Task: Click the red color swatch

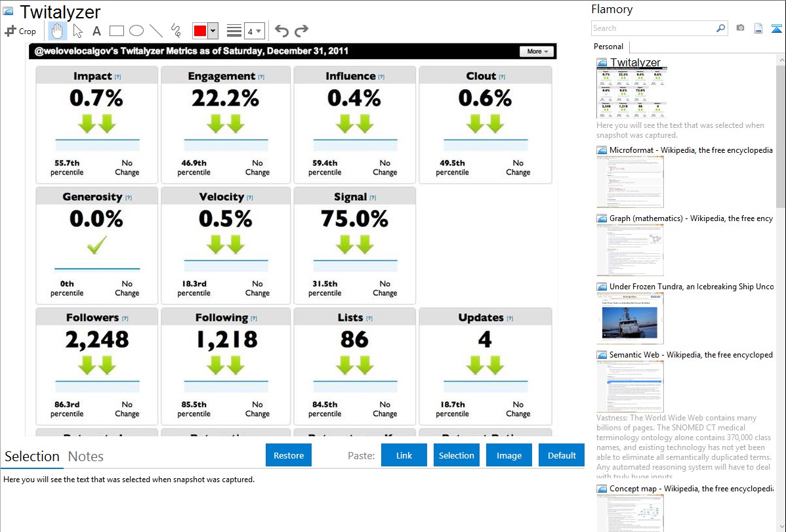Action: [x=200, y=31]
